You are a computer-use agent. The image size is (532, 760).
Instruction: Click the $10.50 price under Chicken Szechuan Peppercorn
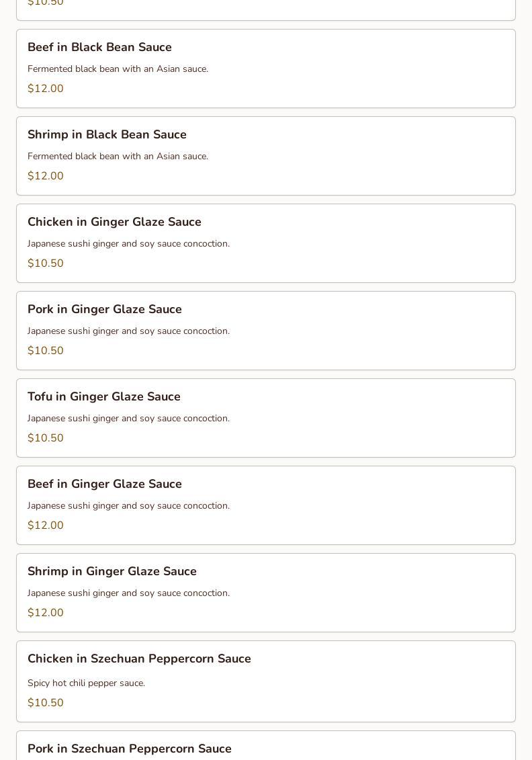pos(46,703)
